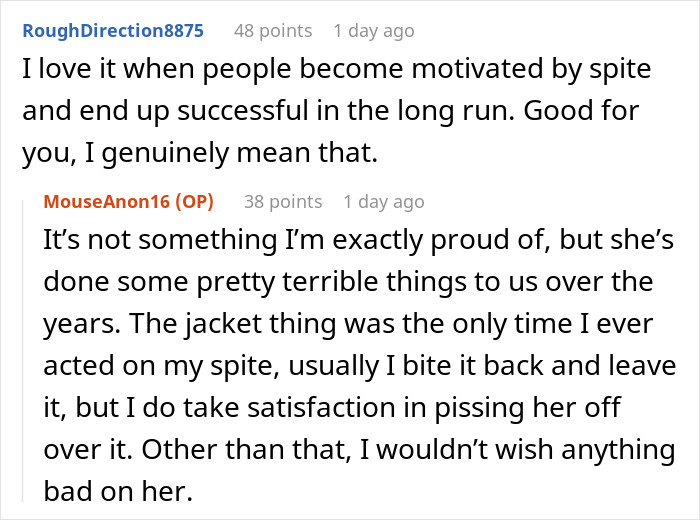Click the line 'over it. Other than that'
Viewport: 700px width, 520px height.
359,450
